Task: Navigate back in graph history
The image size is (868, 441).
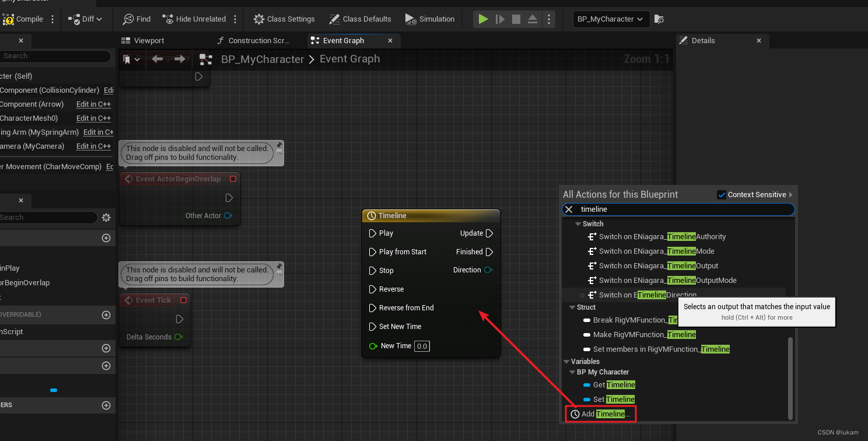Action: pos(157,59)
